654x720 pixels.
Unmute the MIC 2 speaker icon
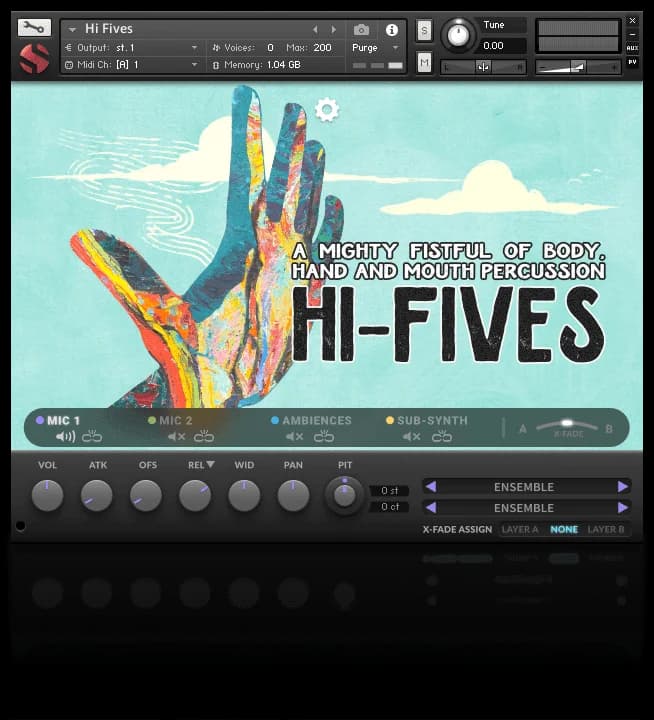point(176,436)
